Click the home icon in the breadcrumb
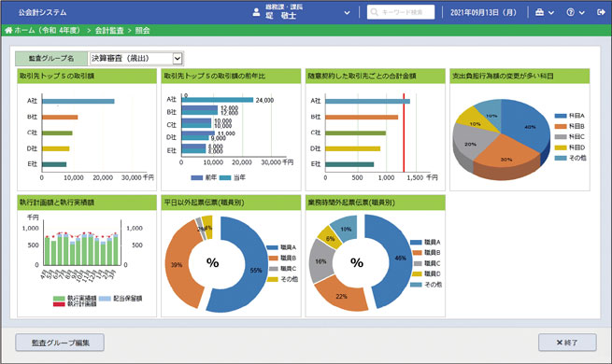Viewport: 612px width, 364px height. 8,30
